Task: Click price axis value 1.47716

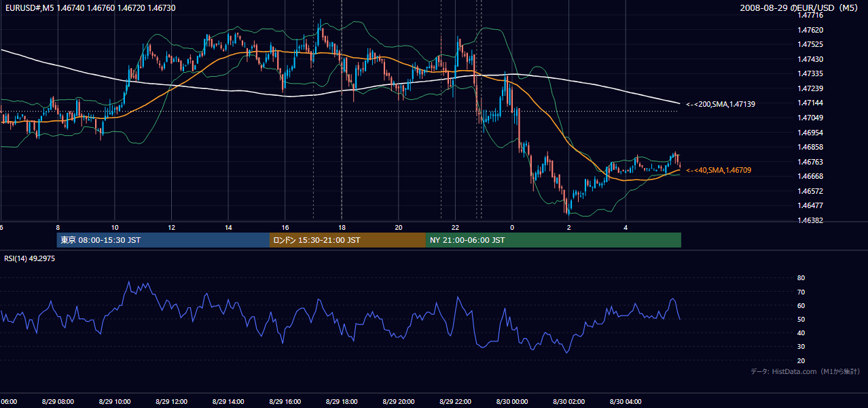Action: (810, 15)
